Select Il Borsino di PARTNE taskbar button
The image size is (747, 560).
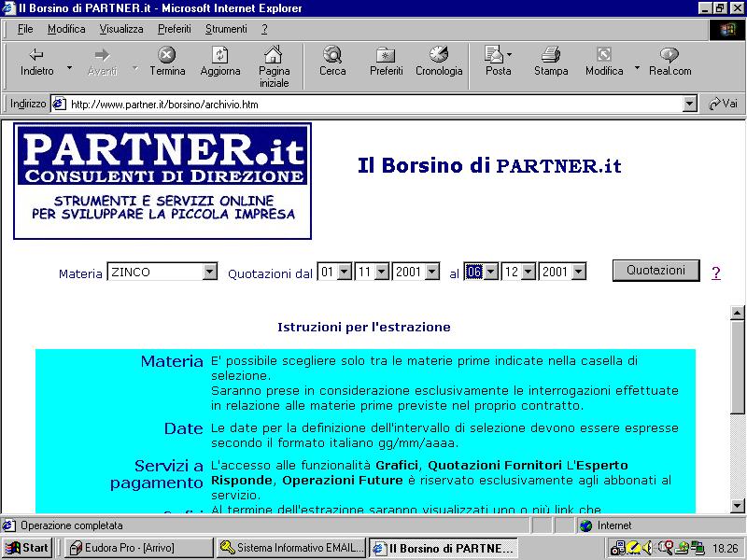click(443, 548)
